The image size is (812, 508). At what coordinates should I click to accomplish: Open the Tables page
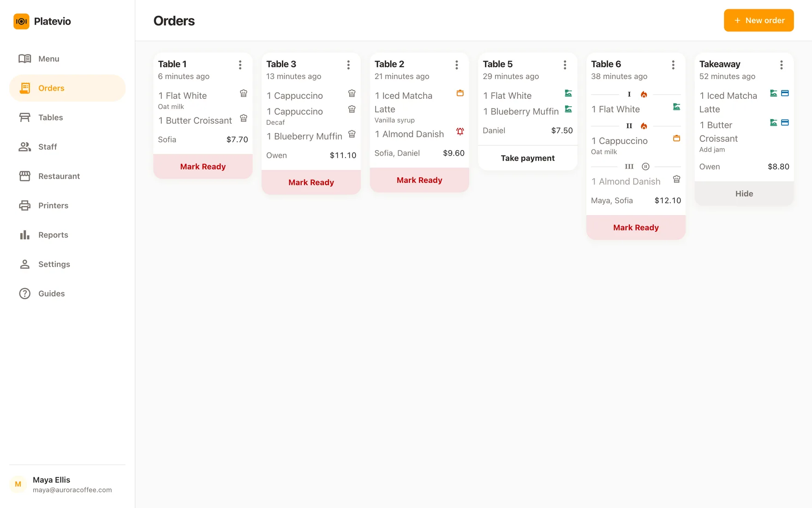pyautogui.click(x=67, y=117)
